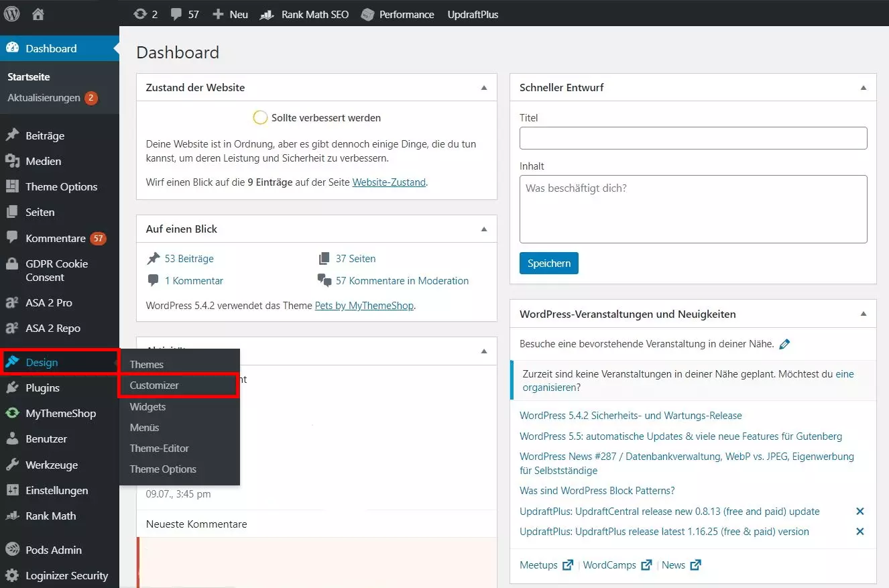Viewport: 889px width, 588px height.
Task: Collapse the Auf einen Blick panel
Action: pyautogui.click(x=484, y=229)
